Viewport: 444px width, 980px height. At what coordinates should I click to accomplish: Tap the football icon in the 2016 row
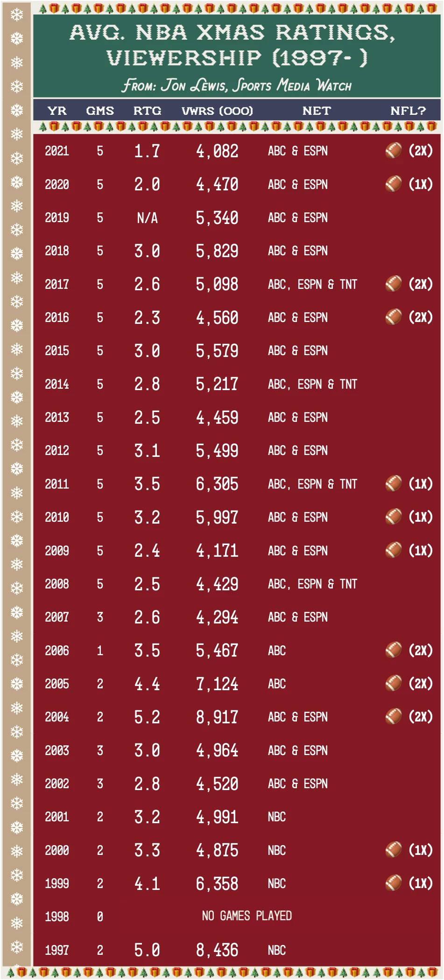click(x=393, y=317)
